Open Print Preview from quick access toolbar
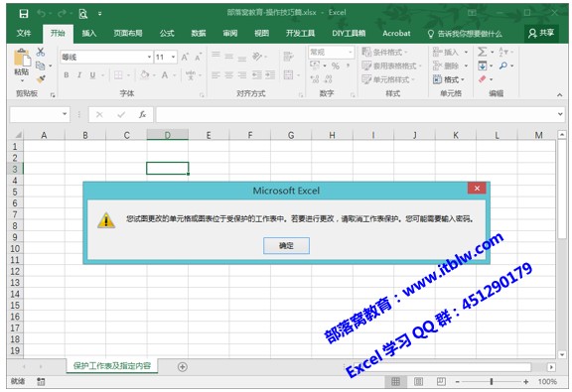572x392 pixels. [x=83, y=14]
